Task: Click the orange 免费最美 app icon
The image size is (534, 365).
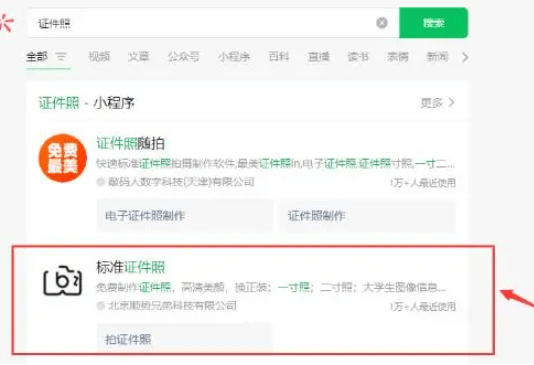Action: point(63,158)
